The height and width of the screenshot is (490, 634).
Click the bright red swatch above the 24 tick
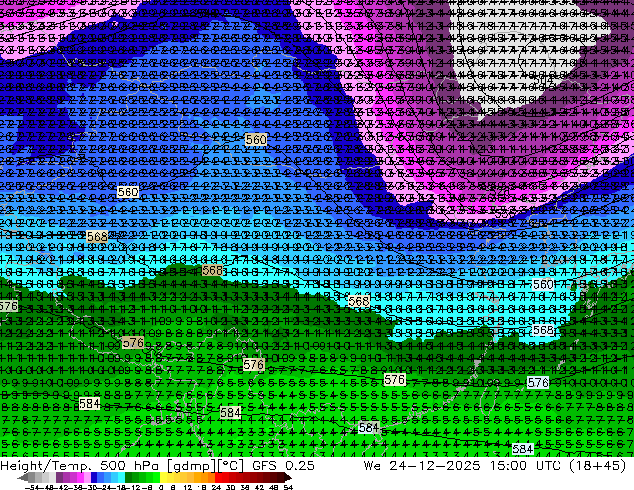pyautogui.click(x=218, y=477)
